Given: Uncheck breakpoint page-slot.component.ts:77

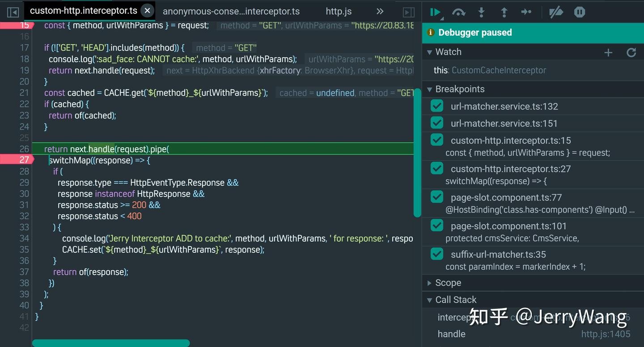Looking at the screenshot, I should point(437,197).
